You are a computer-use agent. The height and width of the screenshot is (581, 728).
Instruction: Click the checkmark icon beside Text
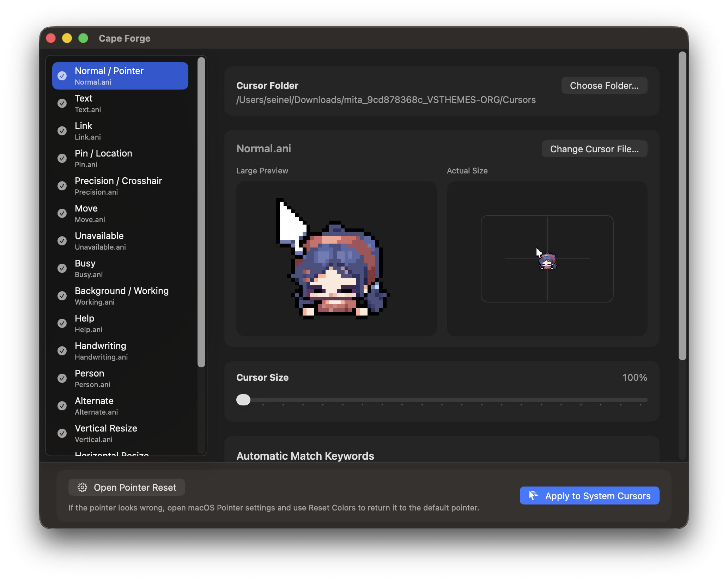62,103
